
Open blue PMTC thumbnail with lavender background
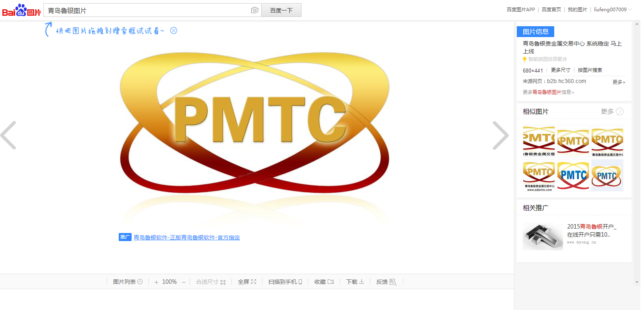607,175
